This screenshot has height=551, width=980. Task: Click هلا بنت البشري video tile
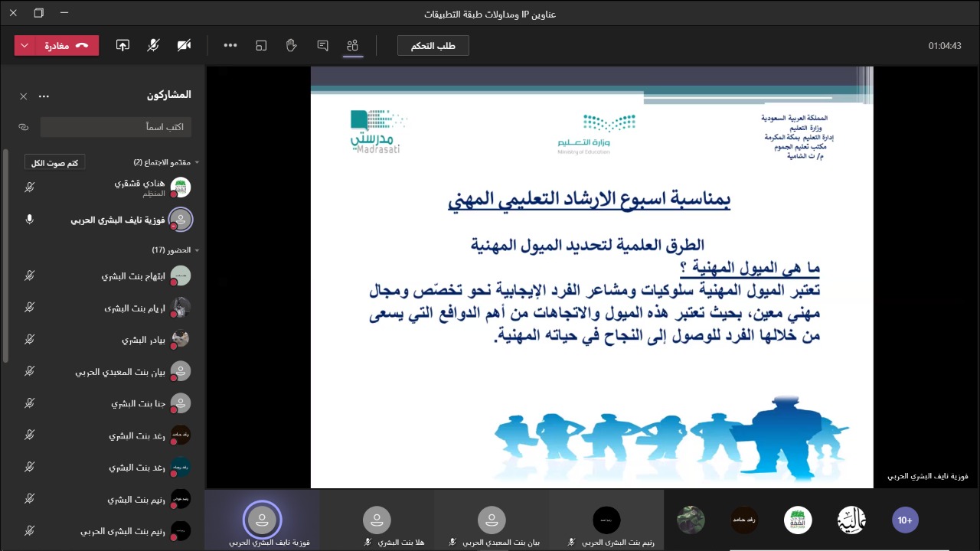(377, 520)
